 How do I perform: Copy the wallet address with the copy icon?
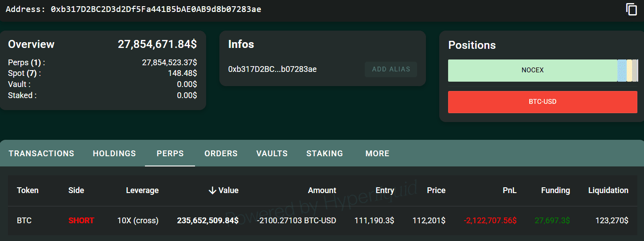[631, 9]
